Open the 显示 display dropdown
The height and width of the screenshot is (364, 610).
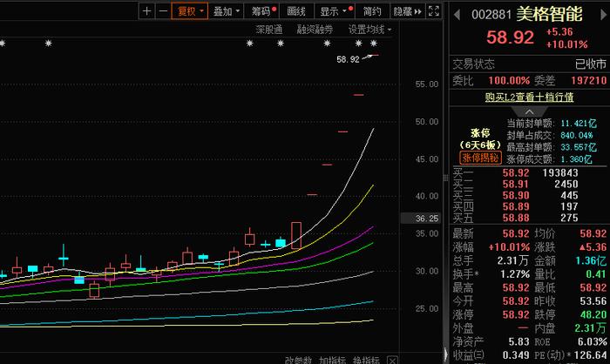(335, 11)
